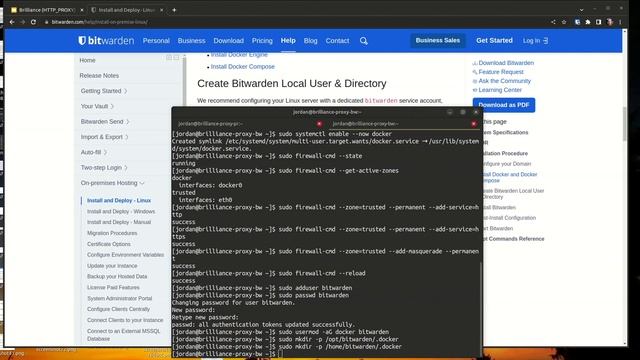Open Release Notes in the help sidebar
The width and height of the screenshot is (640, 360).
tap(99, 76)
